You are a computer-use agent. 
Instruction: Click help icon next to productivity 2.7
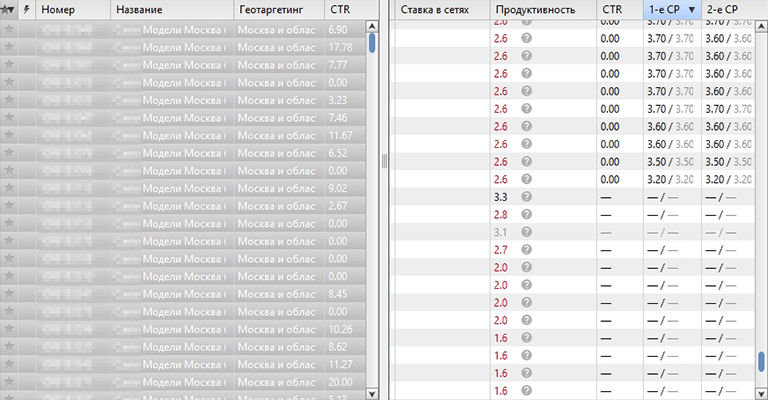[x=527, y=250]
